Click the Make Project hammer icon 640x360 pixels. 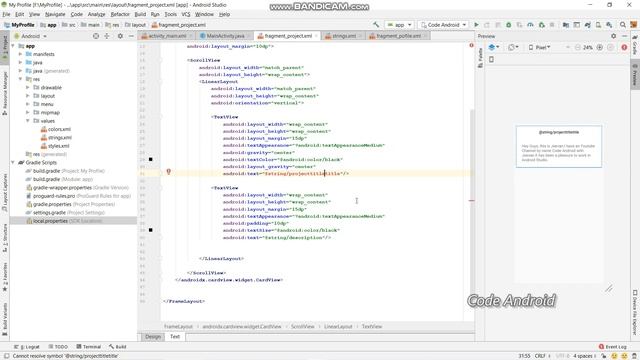pos(376,25)
